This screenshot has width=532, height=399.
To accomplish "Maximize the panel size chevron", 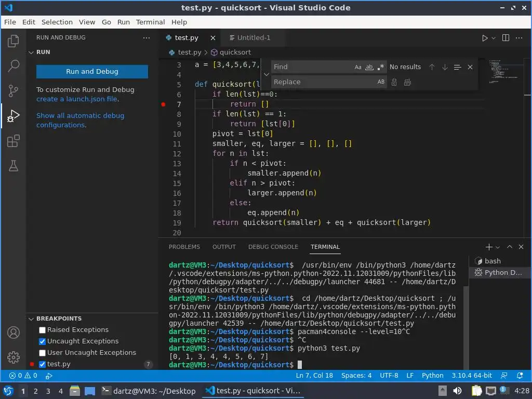I will tap(510, 247).
